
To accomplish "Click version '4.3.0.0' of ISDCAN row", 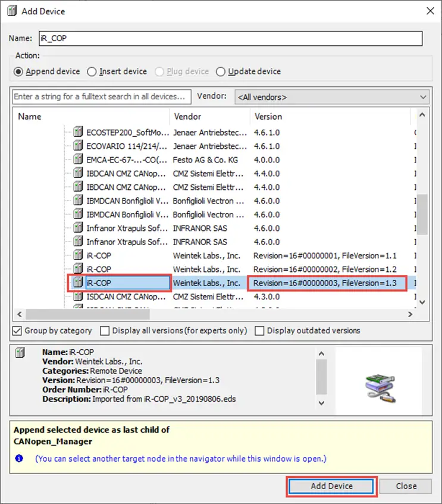I will (x=267, y=296).
